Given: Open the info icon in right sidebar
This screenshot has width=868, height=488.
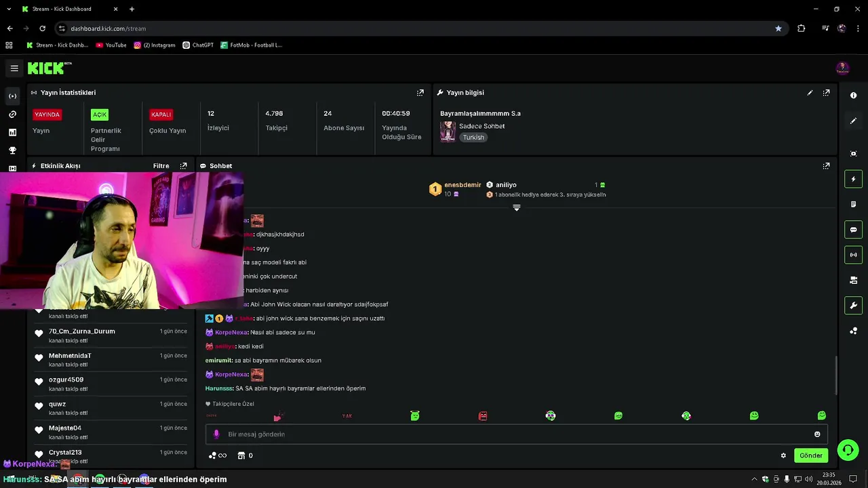Looking at the screenshot, I should [x=853, y=96].
